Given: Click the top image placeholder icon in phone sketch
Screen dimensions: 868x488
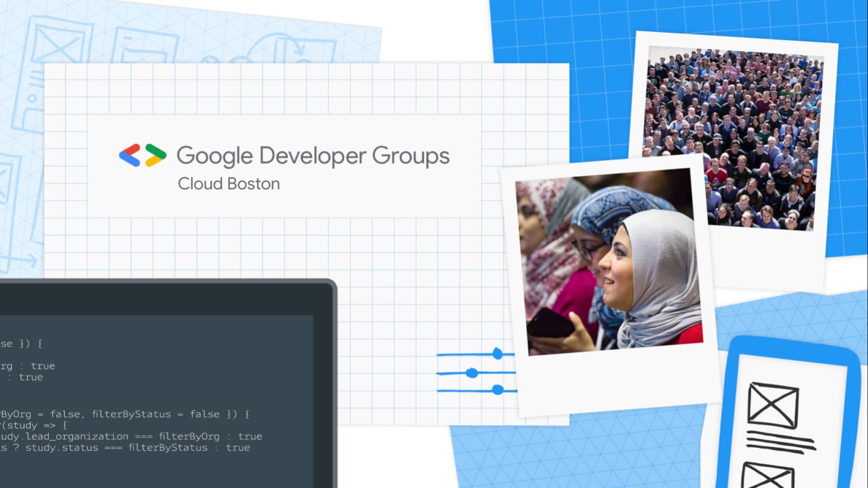Looking at the screenshot, I should [773, 405].
